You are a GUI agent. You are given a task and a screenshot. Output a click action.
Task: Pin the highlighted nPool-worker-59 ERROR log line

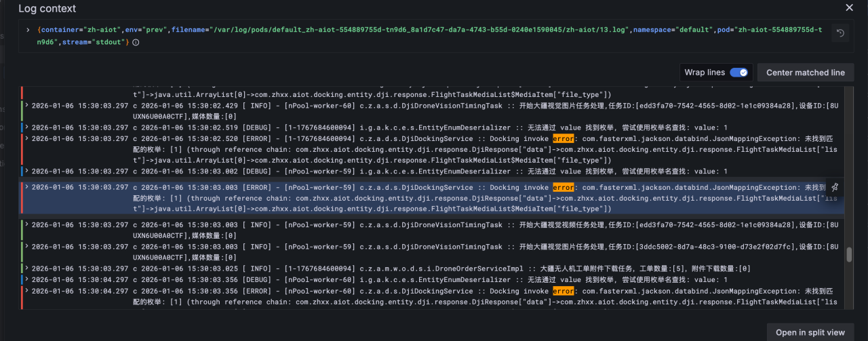(835, 187)
